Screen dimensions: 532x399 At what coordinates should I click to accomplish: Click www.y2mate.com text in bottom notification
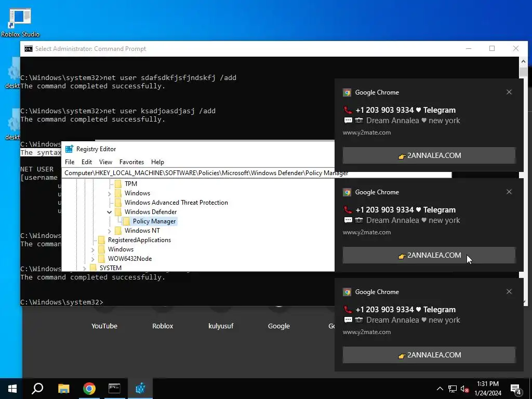(367, 332)
